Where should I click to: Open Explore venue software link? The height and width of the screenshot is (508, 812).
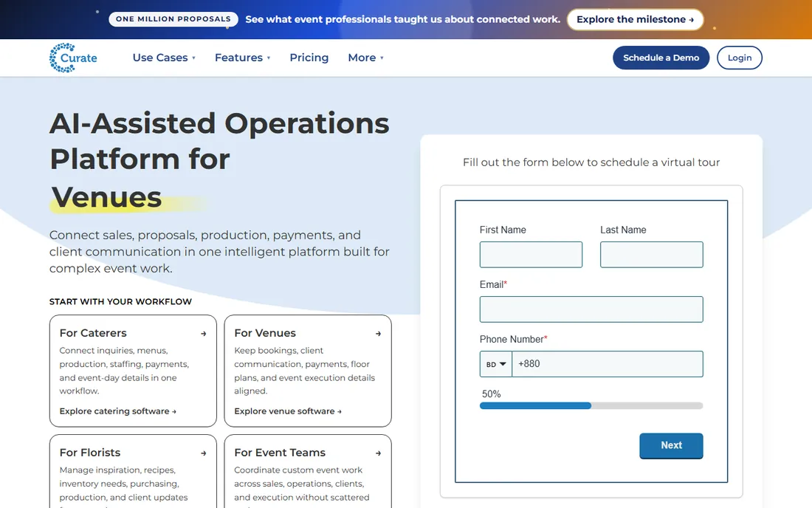[x=288, y=411]
